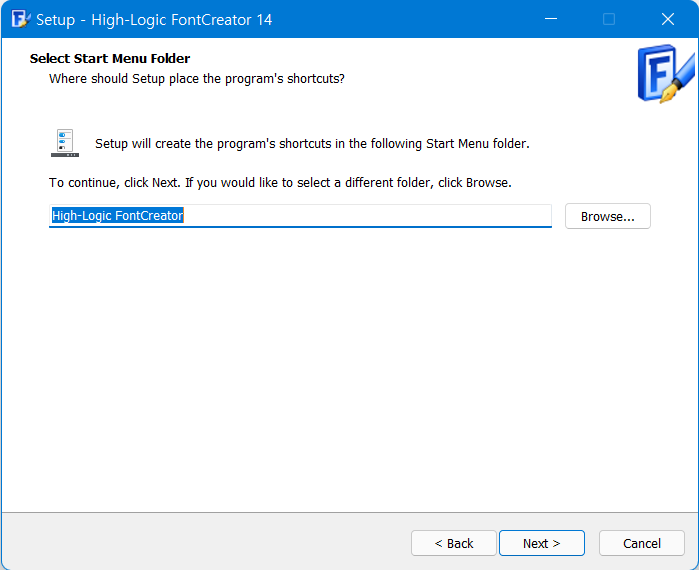Click the 'Setup - High-Logic FontCreator 14' title text
Screen dimensions: 699x570
coord(154,20)
